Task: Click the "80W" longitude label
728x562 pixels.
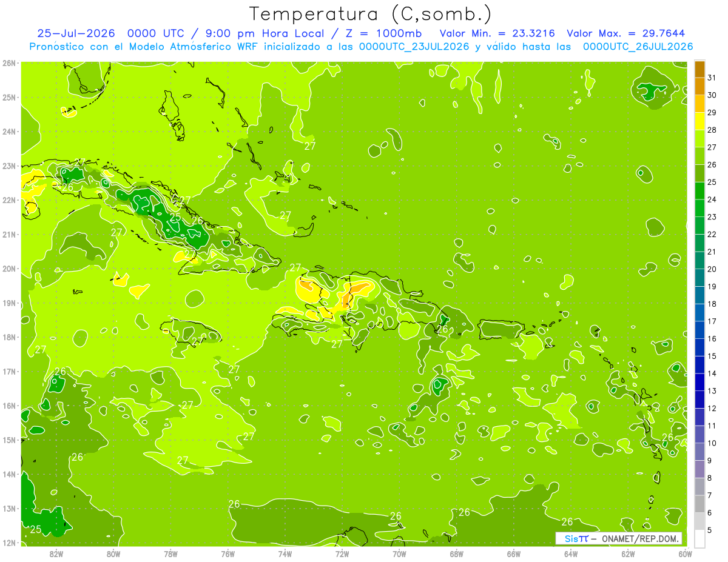Action: click(113, 554)
